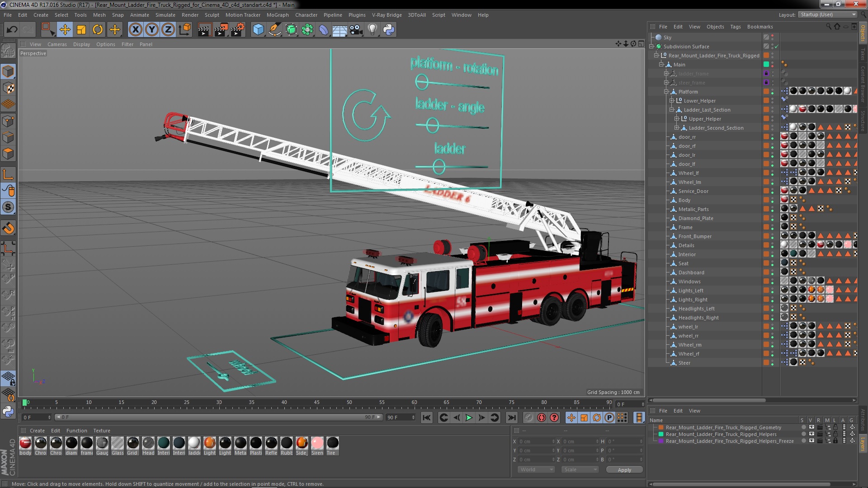Select the Windows object in tree
The image size is (868, 488).
(689, 282)
